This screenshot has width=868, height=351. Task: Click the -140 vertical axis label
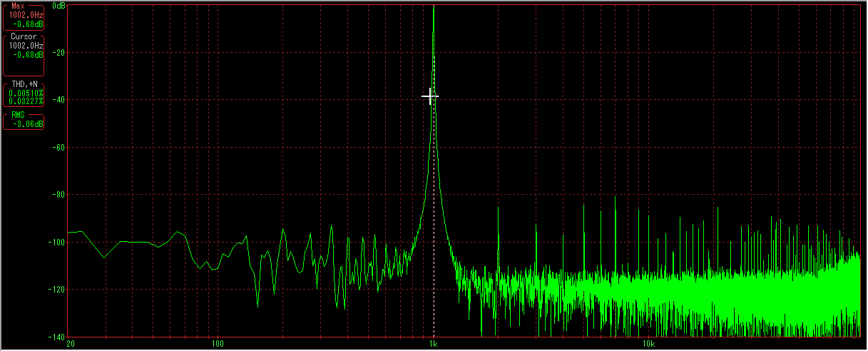pos(57,336)
